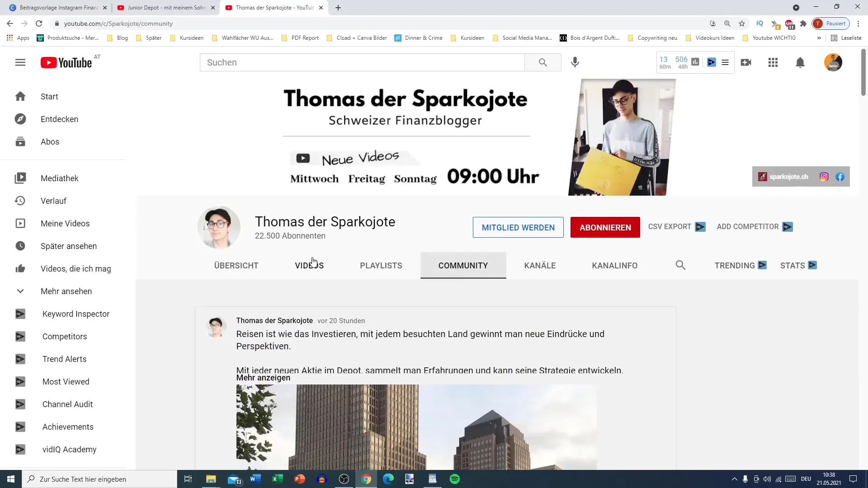The width and height of the screenshot is (868, 488).
Task: Open the create video camera icon
Action: (x=746, y=62)
